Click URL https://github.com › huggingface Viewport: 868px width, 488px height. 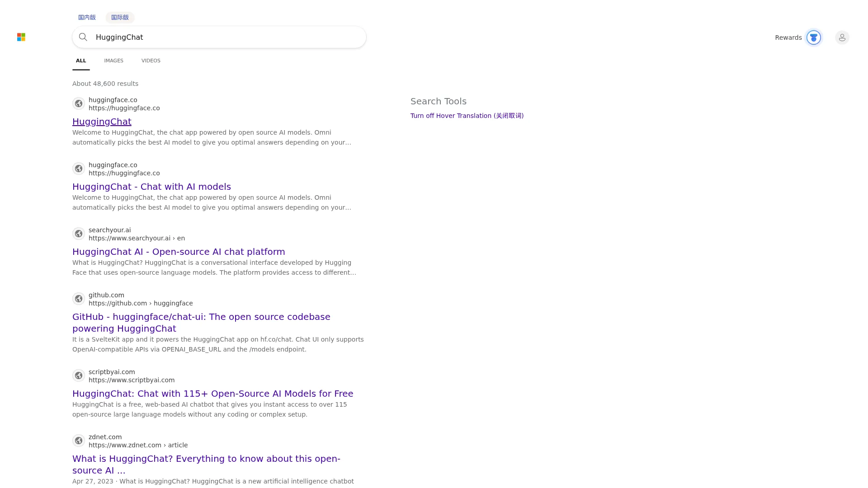(x=141, y=303)
